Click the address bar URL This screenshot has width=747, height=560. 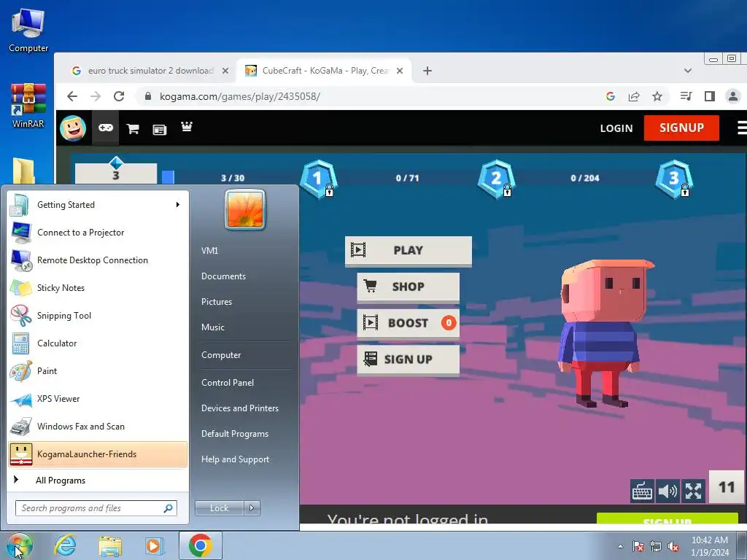pyautogui.click(x=239, y=97)
